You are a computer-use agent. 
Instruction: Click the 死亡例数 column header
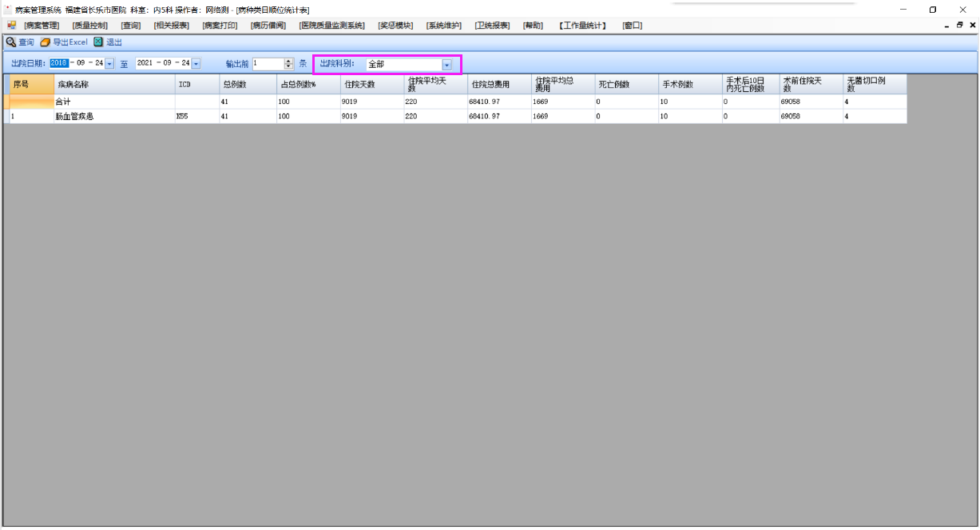(627, 85)
